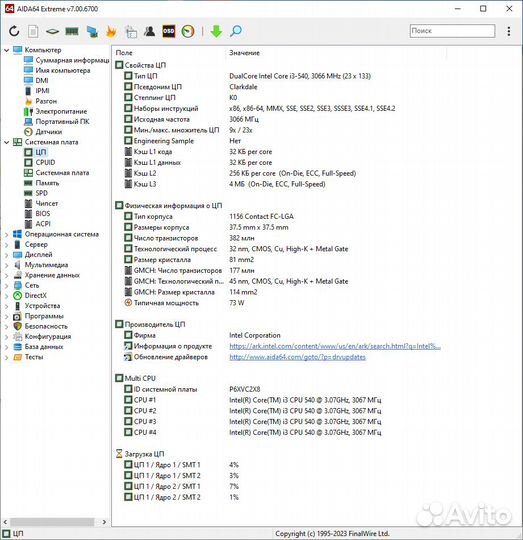Select the ЦП 1 / Ядро 2 / SMT 1 row

click(181, 487)
